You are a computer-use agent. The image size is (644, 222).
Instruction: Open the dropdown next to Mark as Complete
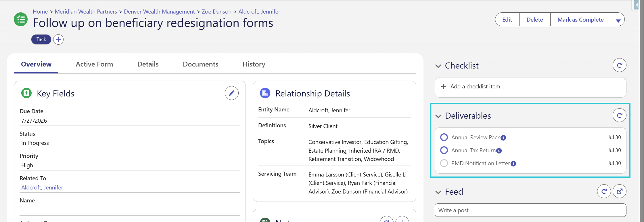coord(618,20)
